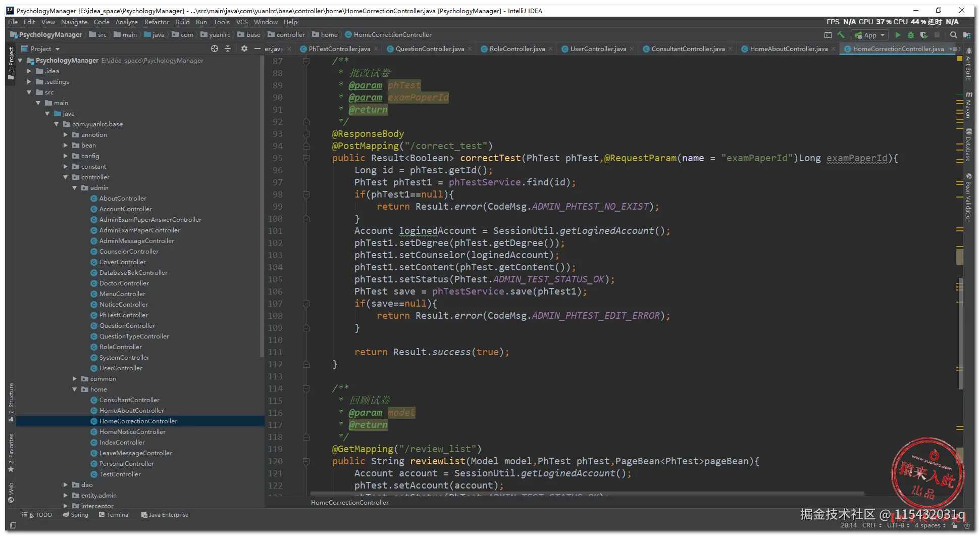The width and height of the screenshot is (980, 536).
Task: Open Search Everywhere magnifier icon
Action: click(953, 35)
